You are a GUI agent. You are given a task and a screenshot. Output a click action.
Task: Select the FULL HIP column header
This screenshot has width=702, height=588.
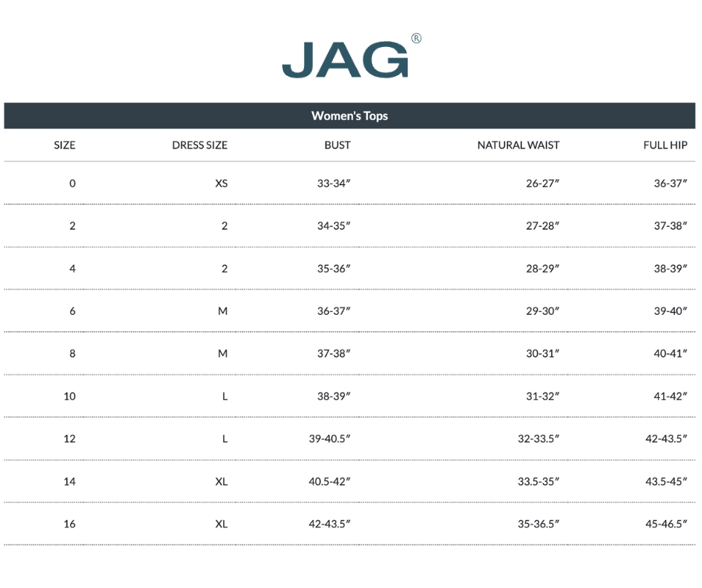click(665, 146)
